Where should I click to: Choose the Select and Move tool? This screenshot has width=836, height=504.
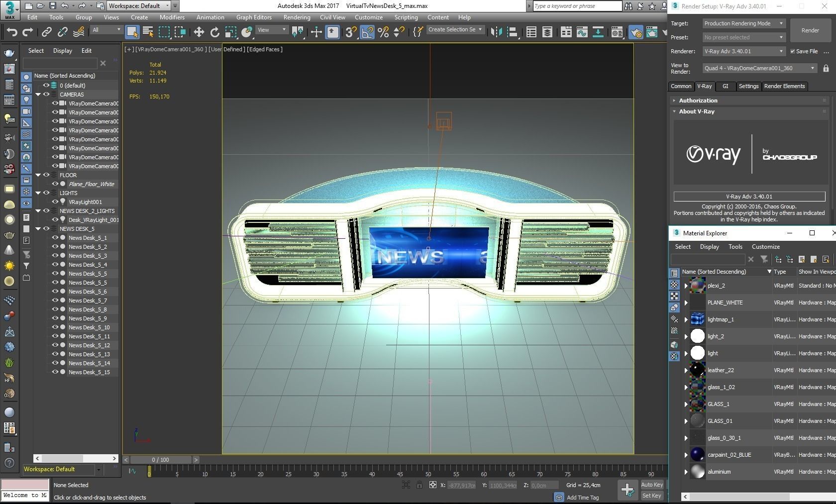[199, 32]
